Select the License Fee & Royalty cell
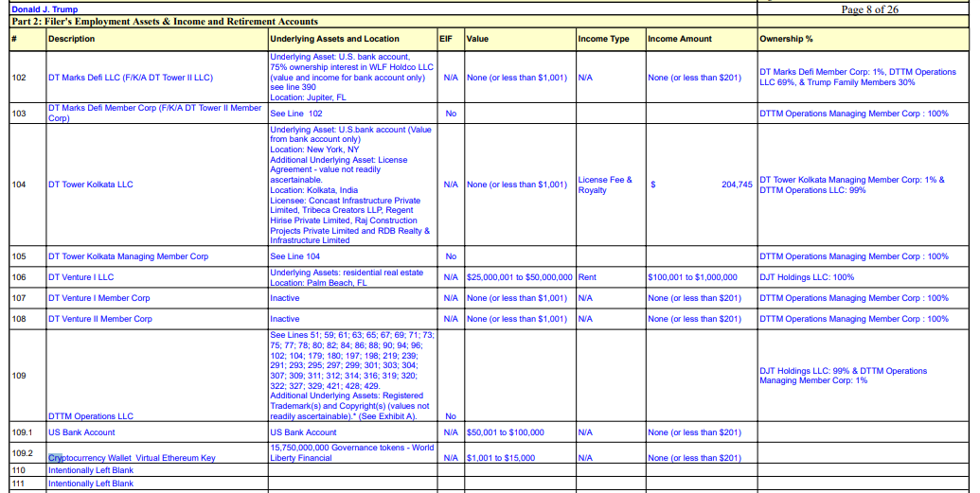The image size is (980, 493). coord(605,185)
